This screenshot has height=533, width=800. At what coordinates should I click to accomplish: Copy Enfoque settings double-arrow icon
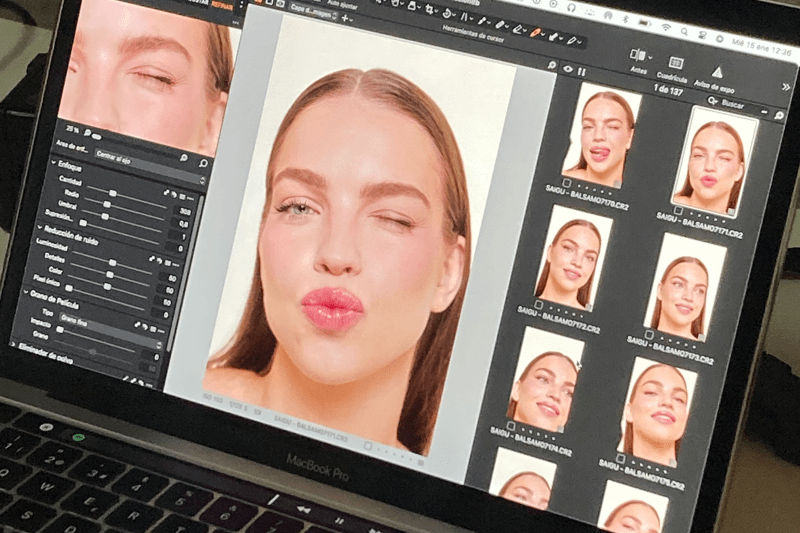(167, 193)
